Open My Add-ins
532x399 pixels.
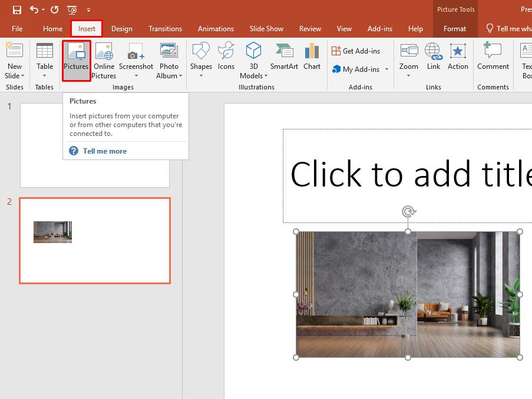click(356, 69)
